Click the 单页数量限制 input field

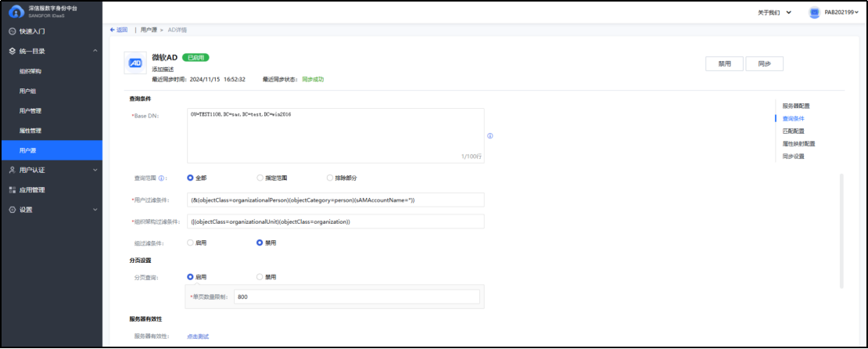tap(356, 297)
